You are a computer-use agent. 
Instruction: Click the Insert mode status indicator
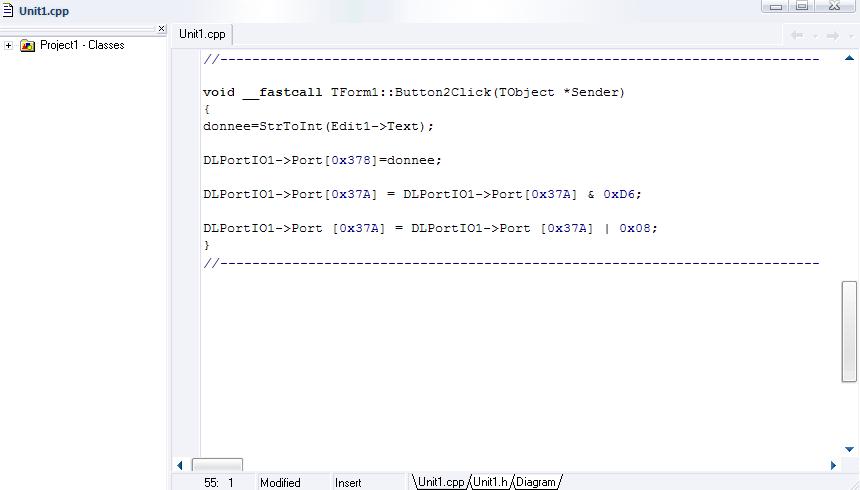click(348, 483)
